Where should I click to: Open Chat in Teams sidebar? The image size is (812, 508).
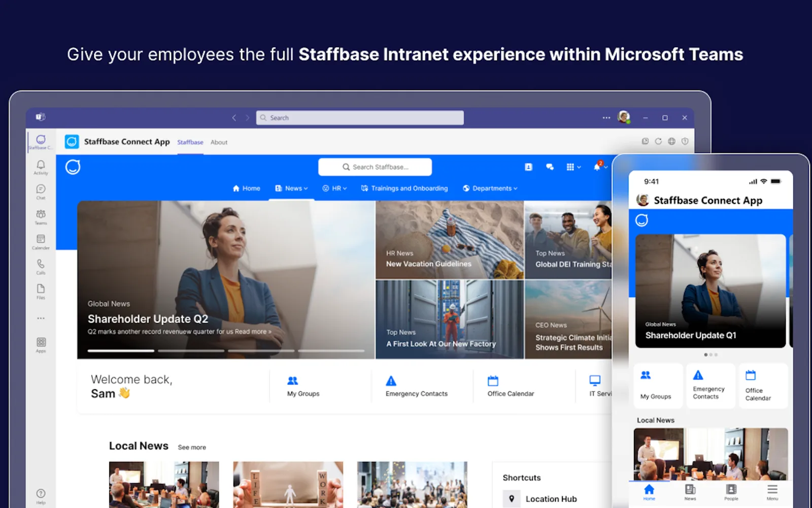click(x=41, y=192)
